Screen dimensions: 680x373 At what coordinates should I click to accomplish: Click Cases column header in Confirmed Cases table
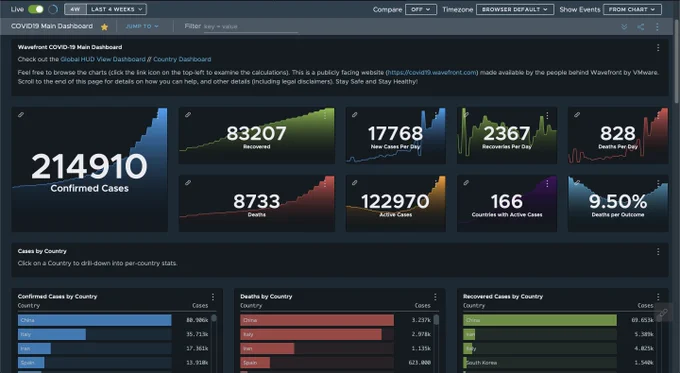click(x=200, y=306)
